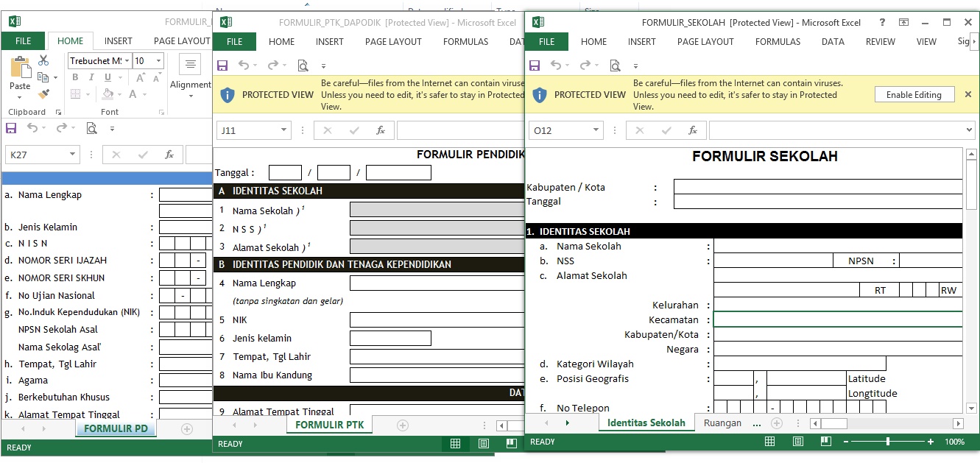Toggle Bold formatting in the Font group
Image resolution: width=980 pixels, height=463 pixels.
(x=75, y=77)
